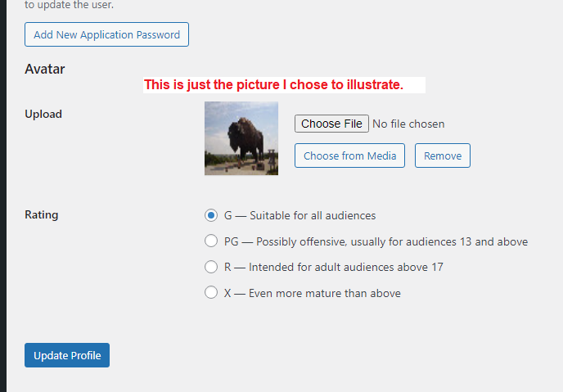Click the "No file chosen" text
The width and height of the screenshot is (563, 392).
[408, 124]
